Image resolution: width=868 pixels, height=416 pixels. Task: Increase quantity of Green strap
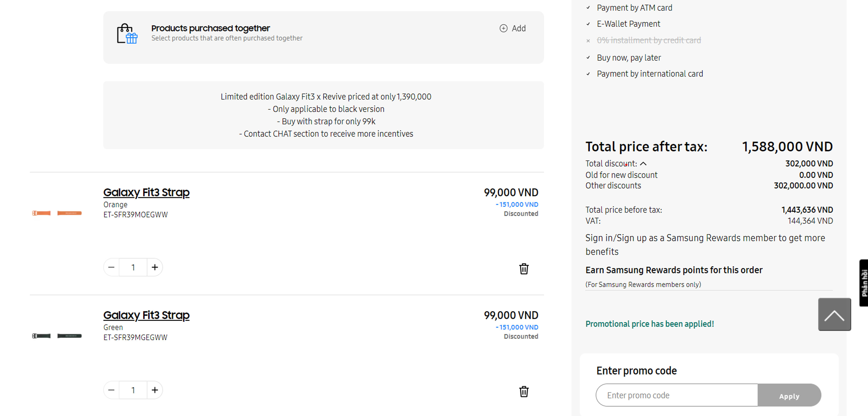tap(155, 390)
